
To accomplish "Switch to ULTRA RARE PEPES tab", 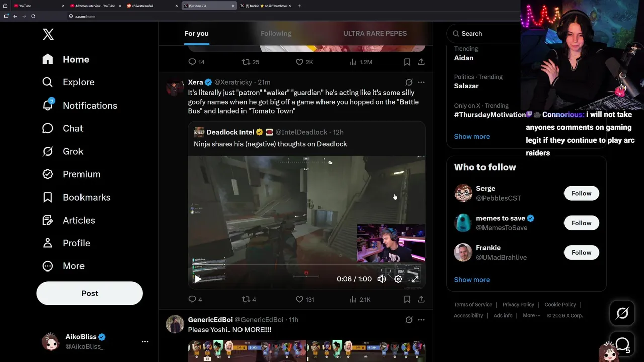I will coord(375,33).
